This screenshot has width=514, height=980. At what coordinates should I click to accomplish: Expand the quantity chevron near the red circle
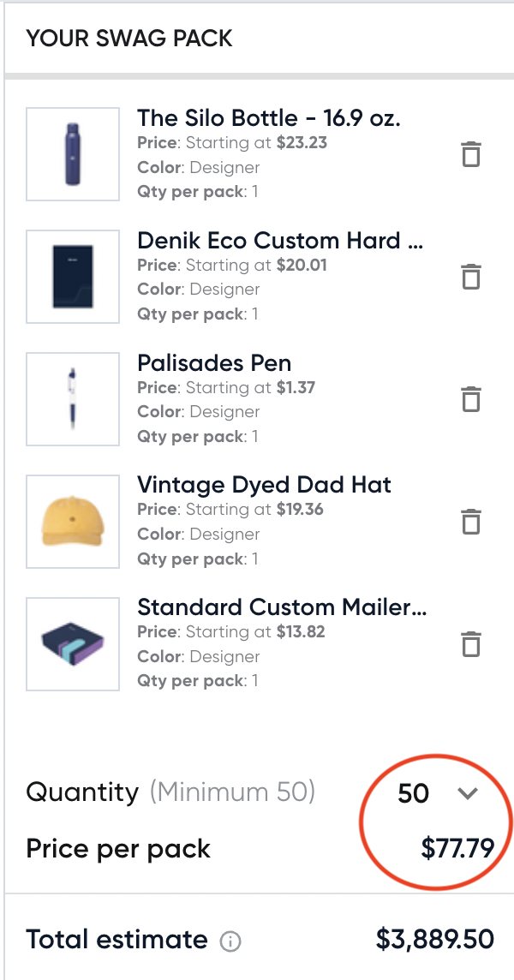click(x=468, y=794)
